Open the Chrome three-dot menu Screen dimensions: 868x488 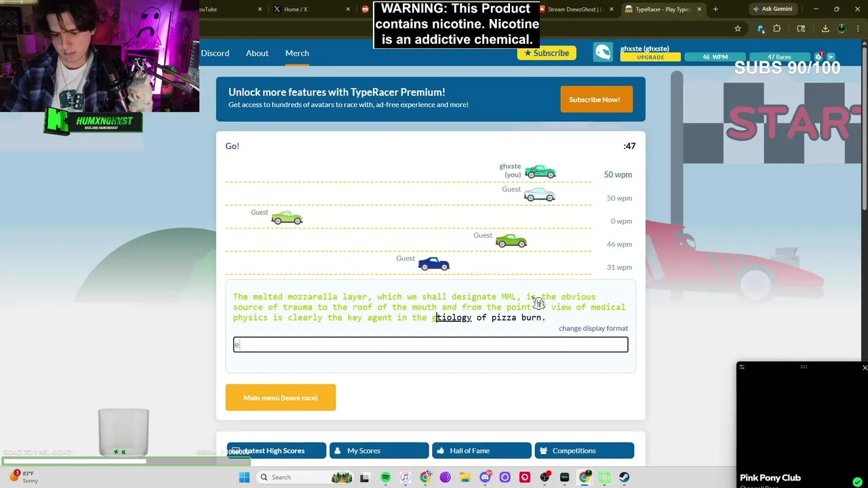pos(859,28)
